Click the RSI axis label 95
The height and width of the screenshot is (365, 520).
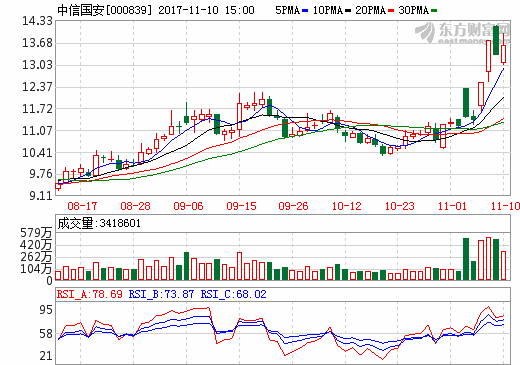[x=46, y=310]
